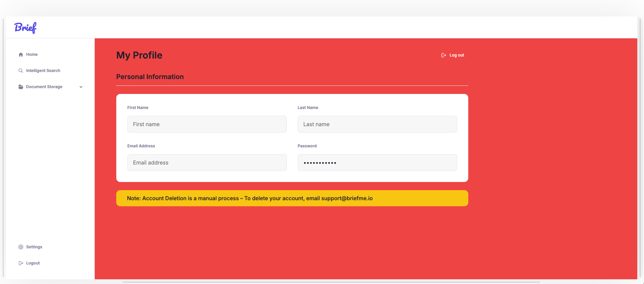
Task: Click the Settings gear icon
Action: 21,247
